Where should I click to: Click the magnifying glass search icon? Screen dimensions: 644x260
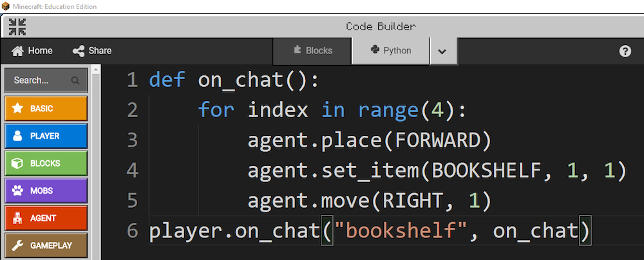tap(75, 81)
